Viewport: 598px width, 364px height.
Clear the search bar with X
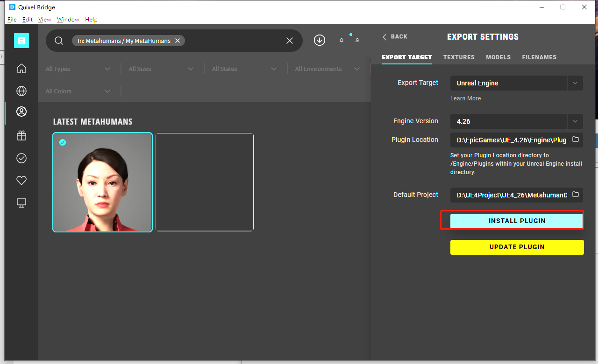pos(290,41)
